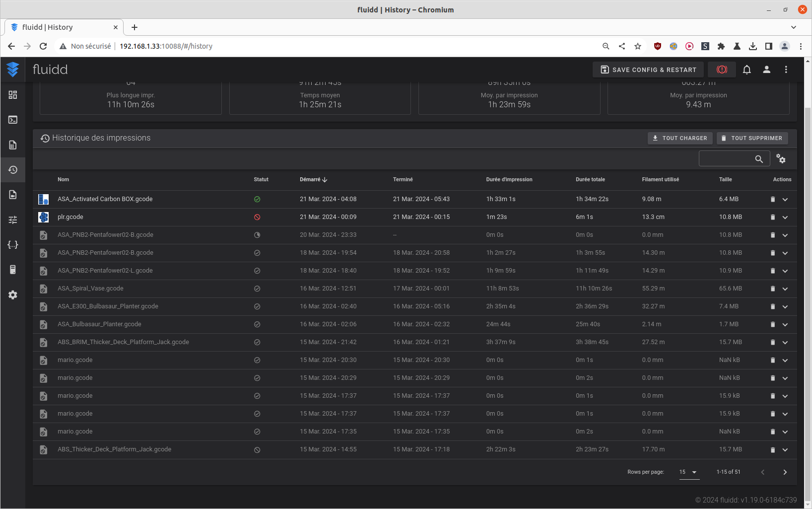
Task: Open history table column settings gear
Action: click(x=781, y=159)
